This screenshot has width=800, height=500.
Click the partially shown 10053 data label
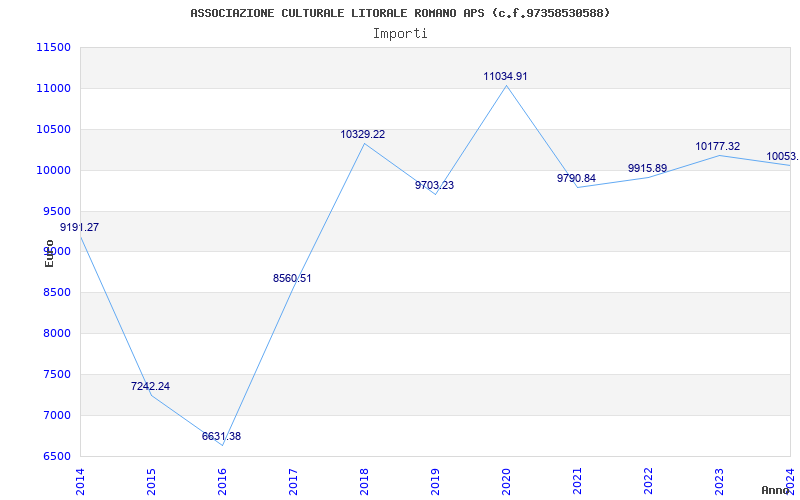pyautogui.click(x=783, y=156)
